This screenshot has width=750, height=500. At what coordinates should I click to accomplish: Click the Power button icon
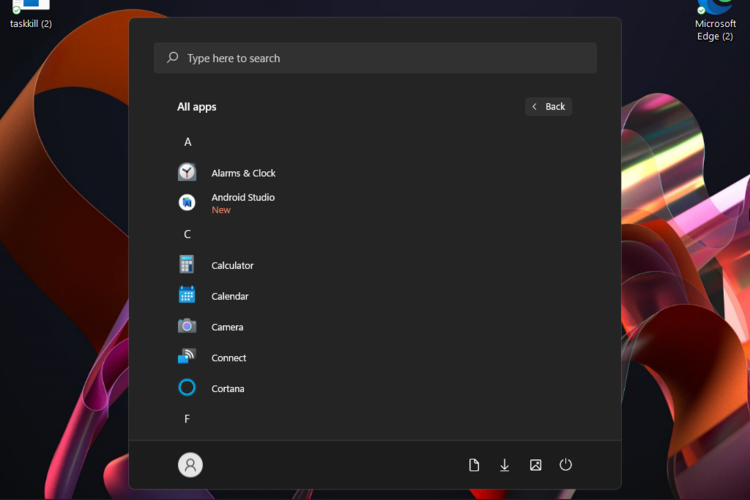pyautogui.click(x=566, y=465)
